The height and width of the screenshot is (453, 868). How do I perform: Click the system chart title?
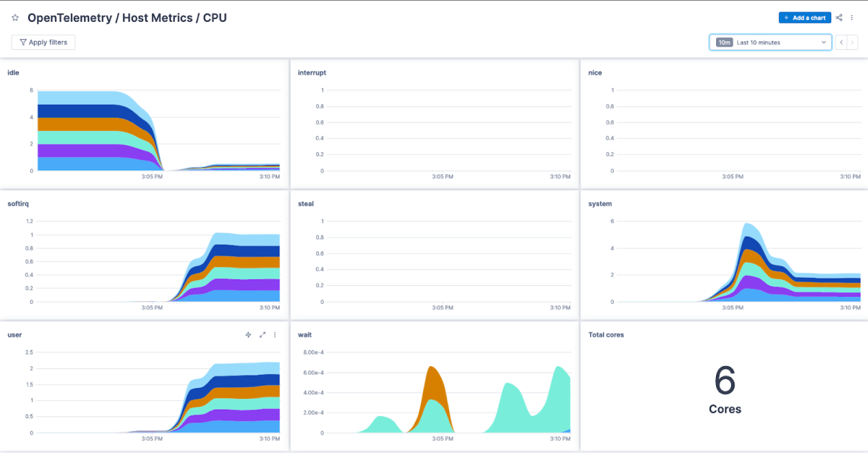coord(600,204)
